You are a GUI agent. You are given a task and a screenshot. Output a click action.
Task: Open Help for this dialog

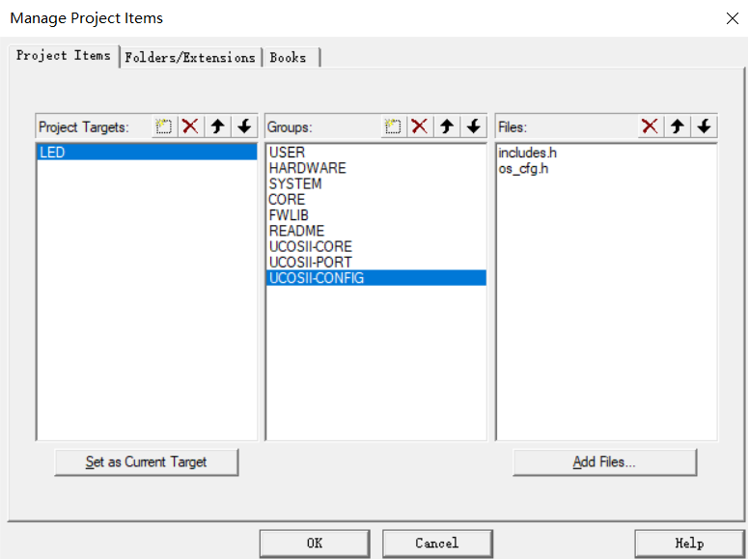[x=689, y=544]
